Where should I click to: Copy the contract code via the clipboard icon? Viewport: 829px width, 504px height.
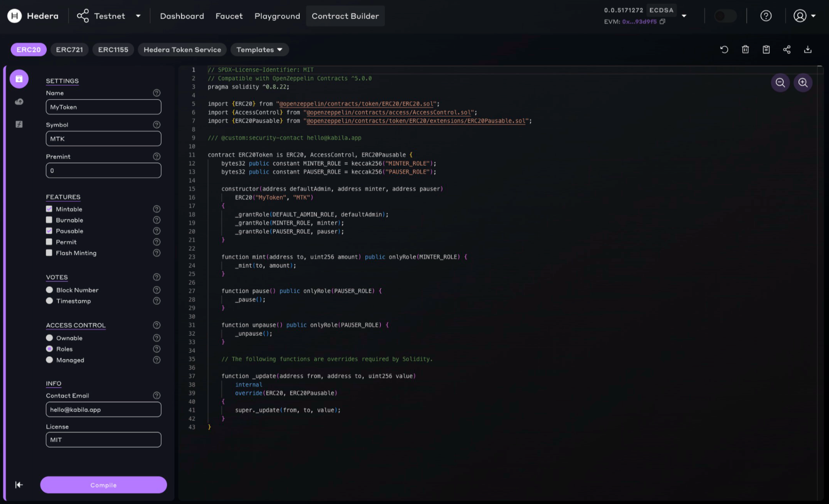pyautogui.click(x=766, y=49)
